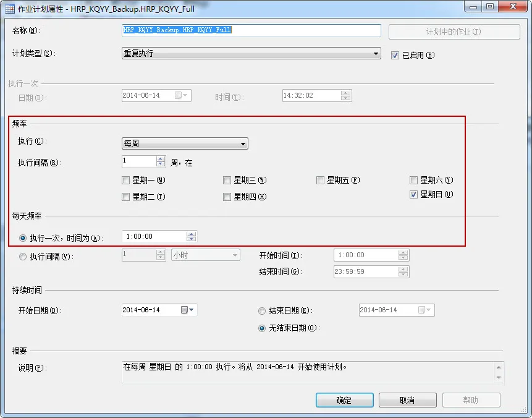Screen dimensions: 532x418
Task: Decrease the weekly recurrence interval spinner
Action: tap(161, 164)
